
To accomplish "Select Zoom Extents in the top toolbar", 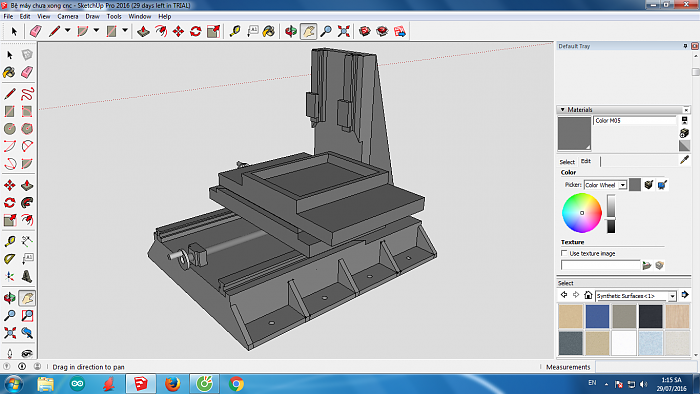I will pyautogui.click(x=343, y=31).
